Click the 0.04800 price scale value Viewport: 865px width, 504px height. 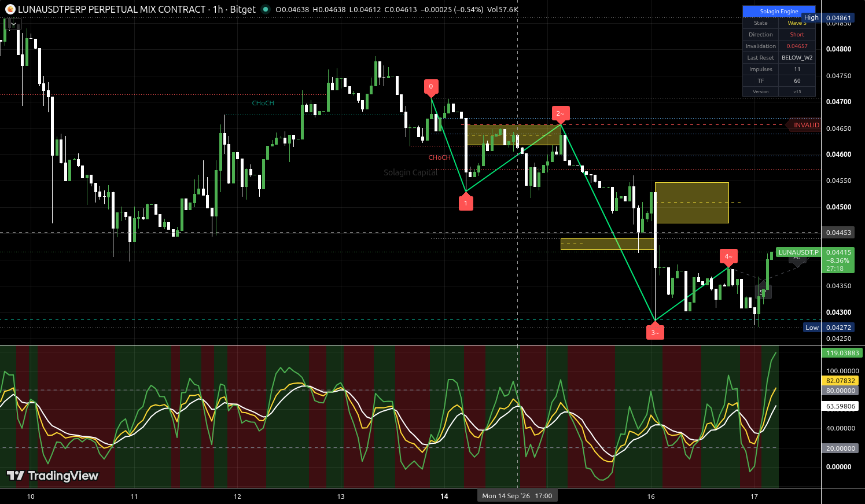[x=838, y=49]
